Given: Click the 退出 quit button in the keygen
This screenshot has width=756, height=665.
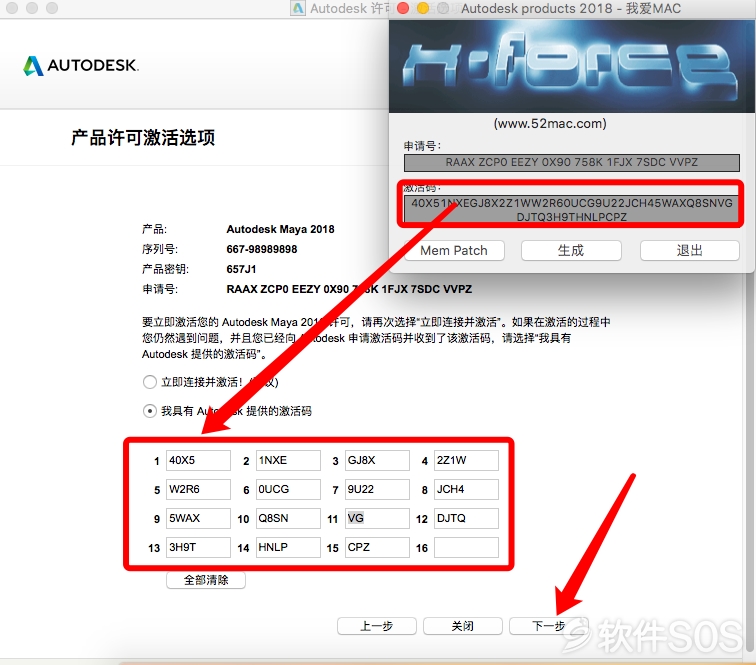Looking at the screenshot, I should [690, 250].
